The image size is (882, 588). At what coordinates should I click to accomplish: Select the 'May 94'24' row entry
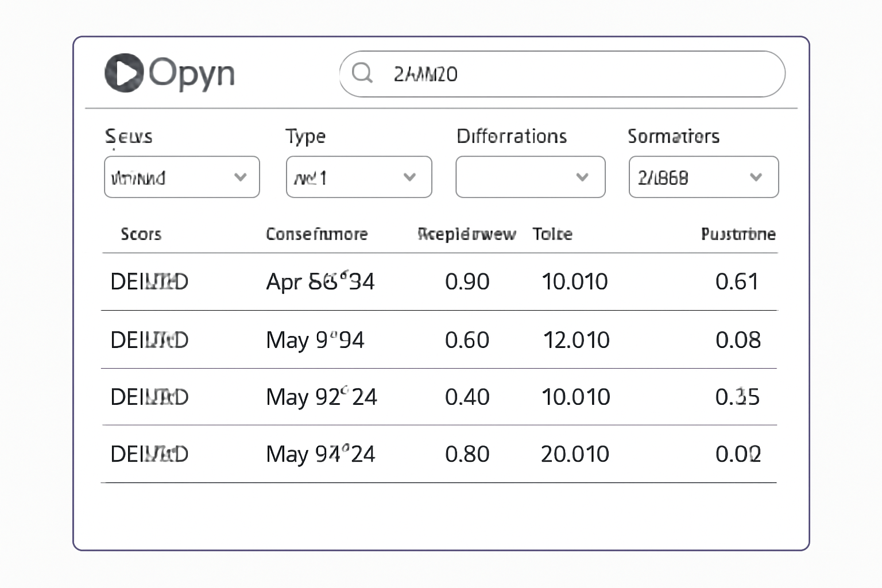click(x=320, y=454)
